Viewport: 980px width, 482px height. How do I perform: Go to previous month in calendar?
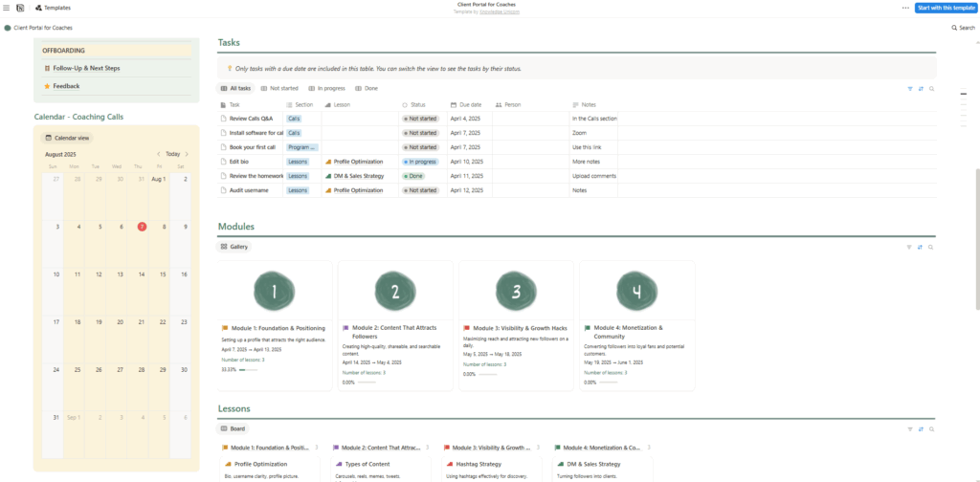click(159, 154)
